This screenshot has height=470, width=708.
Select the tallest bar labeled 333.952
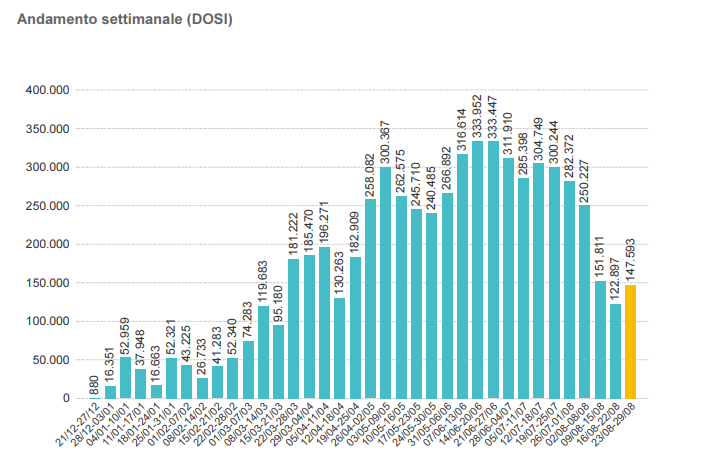click(x=477, y=270)
